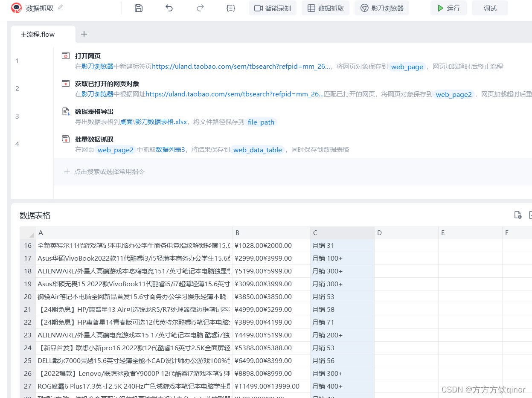Select the 获取已打开的网页对象 step icon
This screenshot has width=532, height=398.
[66, 84]
